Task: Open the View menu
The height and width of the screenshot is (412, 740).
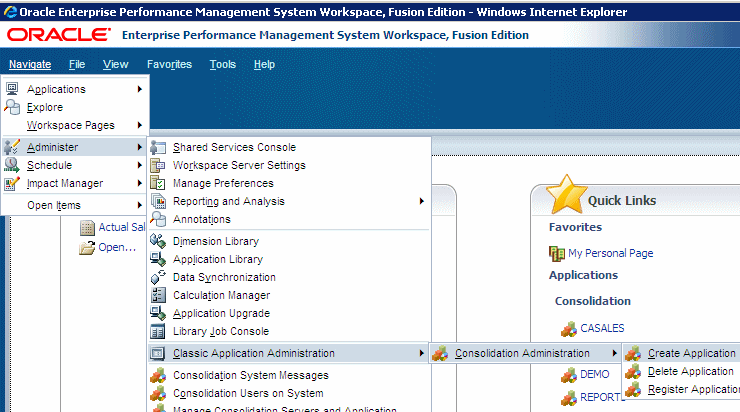Action: pos(116,64)
